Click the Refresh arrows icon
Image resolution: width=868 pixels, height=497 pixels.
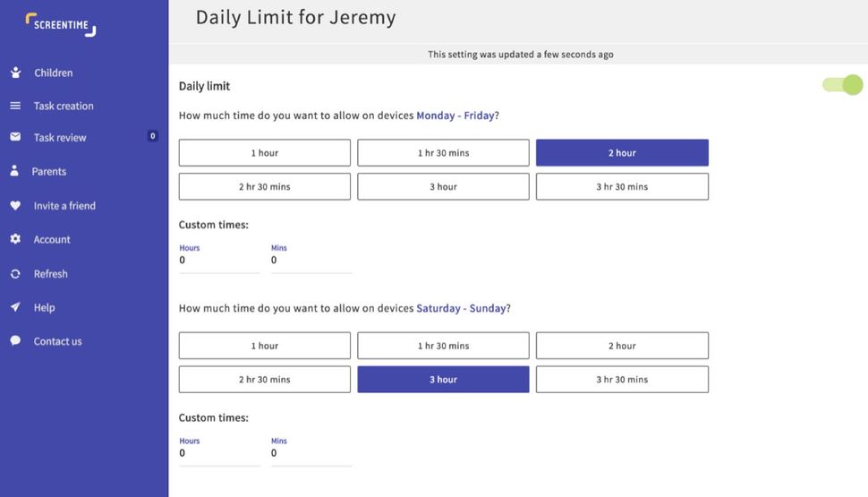15,274
